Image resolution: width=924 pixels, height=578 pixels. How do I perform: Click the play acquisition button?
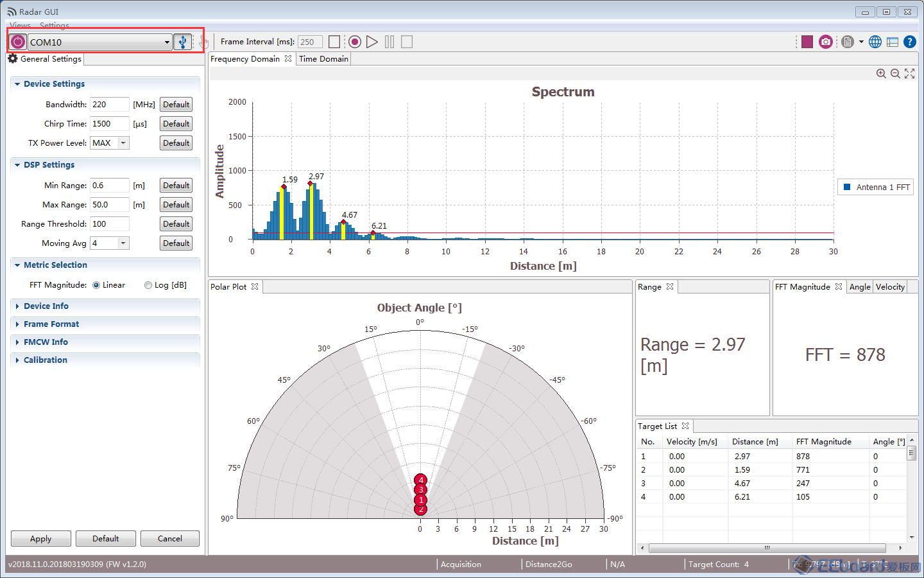coord(372,42)
